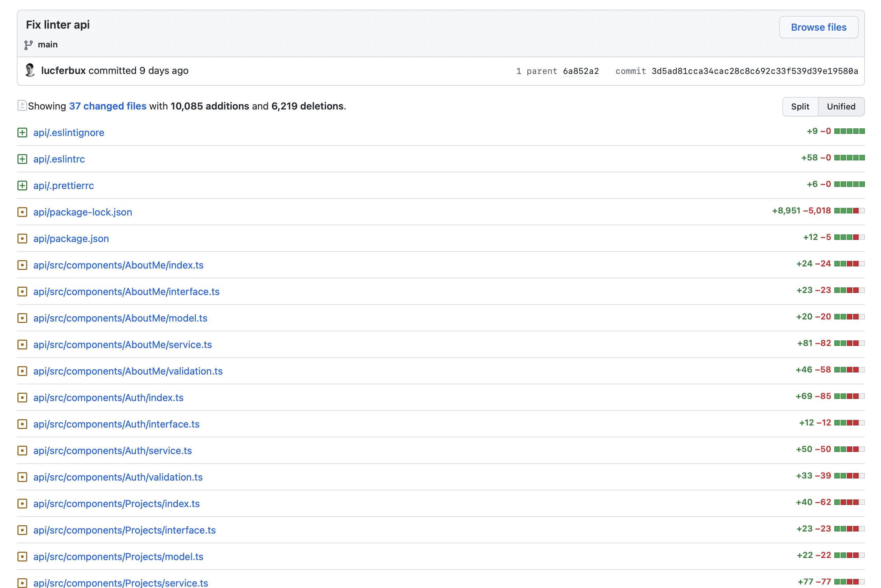The image size is (881, 588).
Task: Click lucferbux's avatar image
Action: (x=30, y=70)
